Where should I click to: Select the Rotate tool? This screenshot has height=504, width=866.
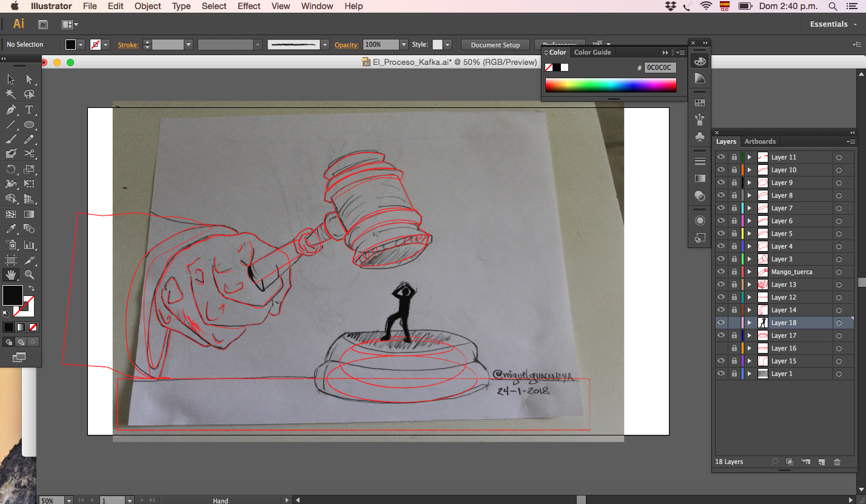coord(11,169)
